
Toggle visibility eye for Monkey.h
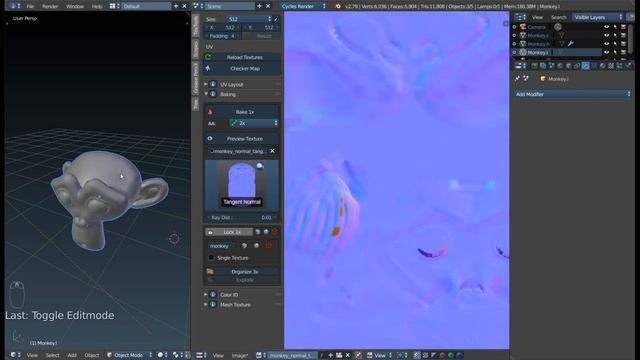tap(607, 44)
